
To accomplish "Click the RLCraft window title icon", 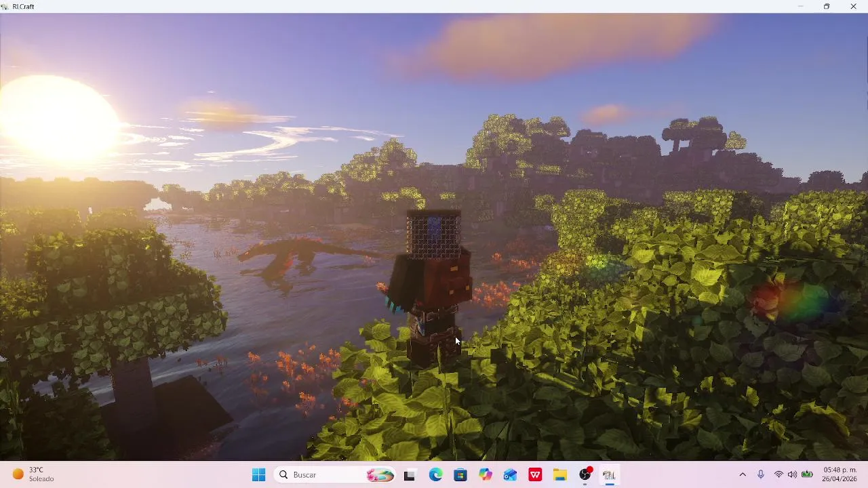I will tap(5, 6).
